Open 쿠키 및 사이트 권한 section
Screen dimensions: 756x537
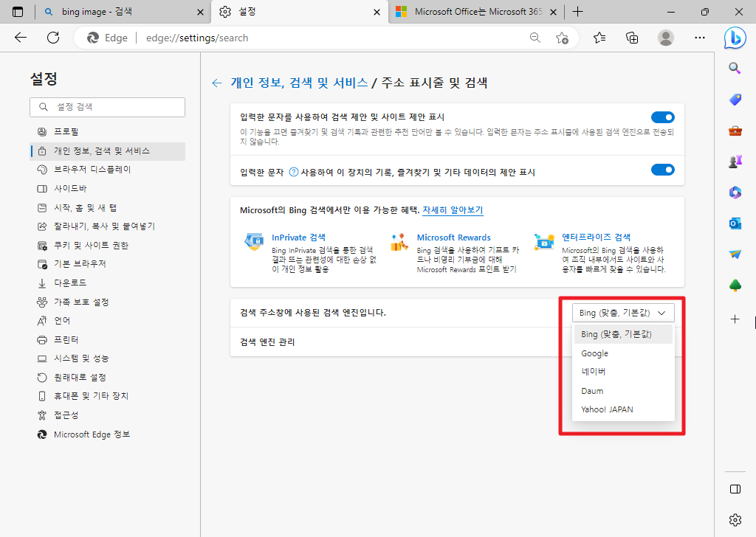(108, 245)
